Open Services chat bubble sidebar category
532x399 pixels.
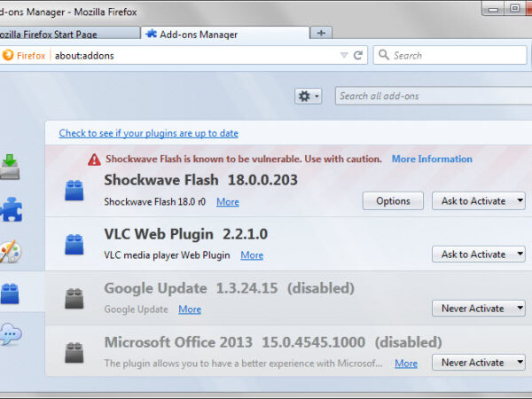pos(11,334)
